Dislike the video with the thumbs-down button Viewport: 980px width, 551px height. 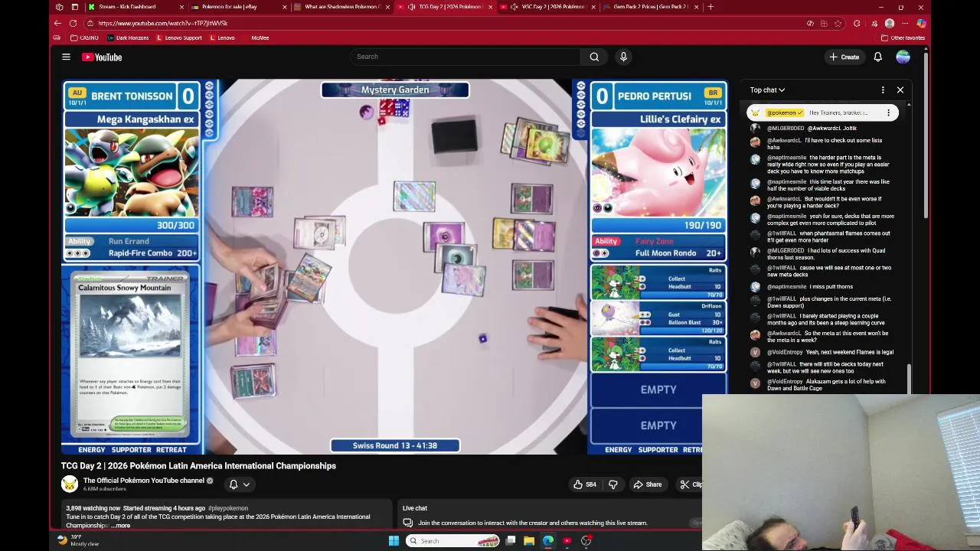pos(612,484)
